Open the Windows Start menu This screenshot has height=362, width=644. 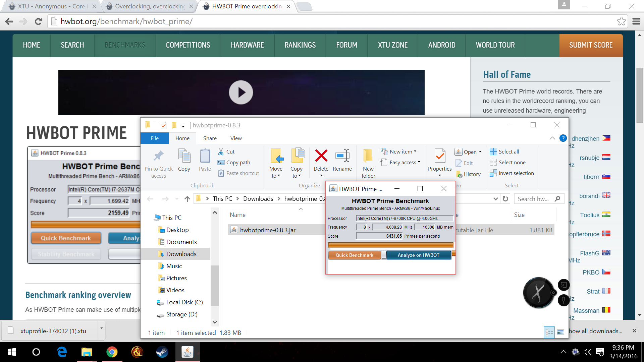point(12,352)
